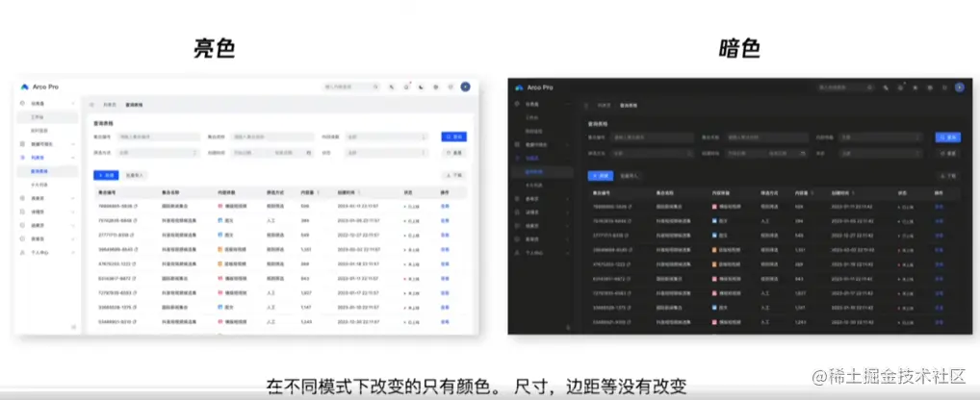This screenshot has width=980, height=400.
Task: Collapse sidebar icon at bottom, dark theme
Action: pos(568,326)
